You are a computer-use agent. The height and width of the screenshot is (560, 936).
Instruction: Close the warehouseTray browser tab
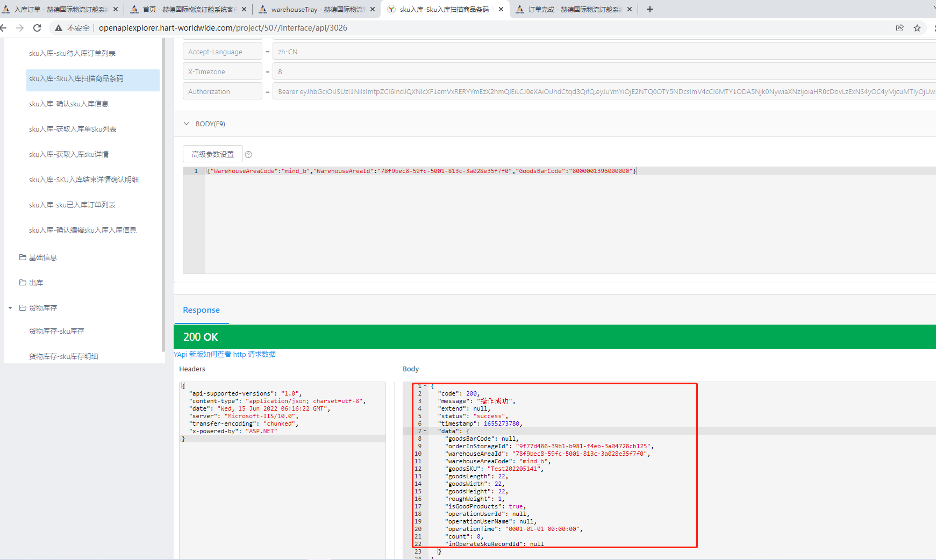(373, 9)
